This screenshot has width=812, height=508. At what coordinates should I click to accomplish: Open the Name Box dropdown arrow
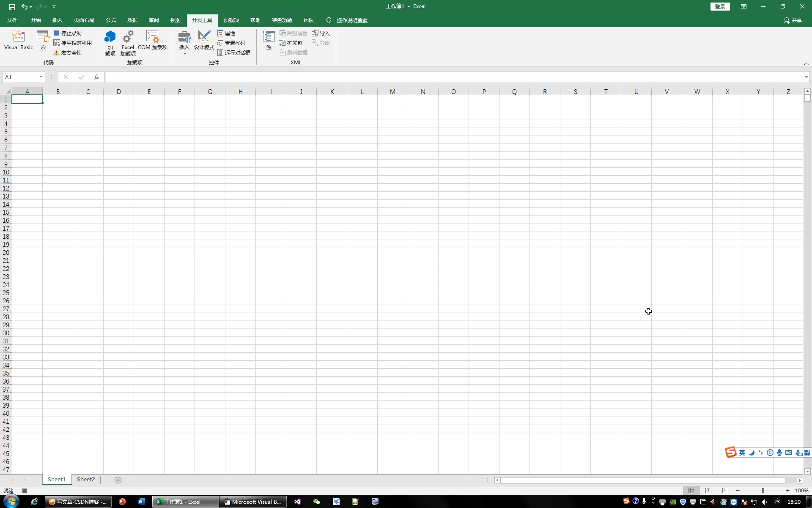click(x=41, y=77)
